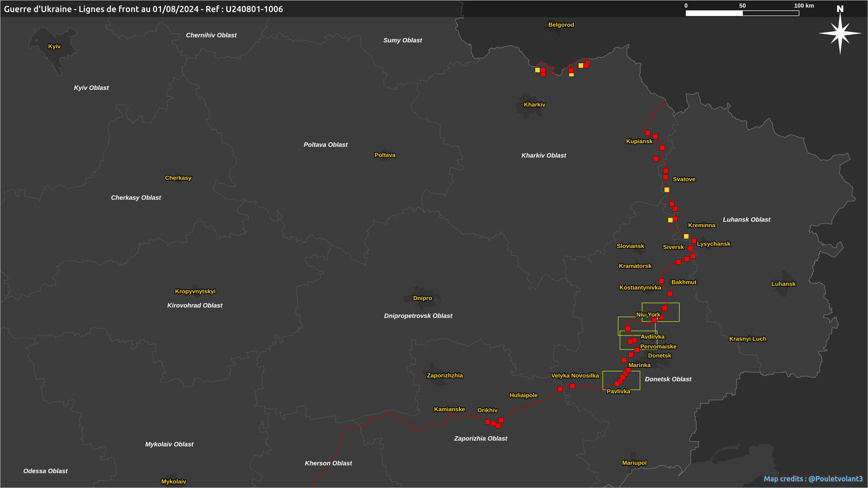The image size is (868, 488).
Task: Click the Zaporizhzhia city label
Action: tap(445, 375)
